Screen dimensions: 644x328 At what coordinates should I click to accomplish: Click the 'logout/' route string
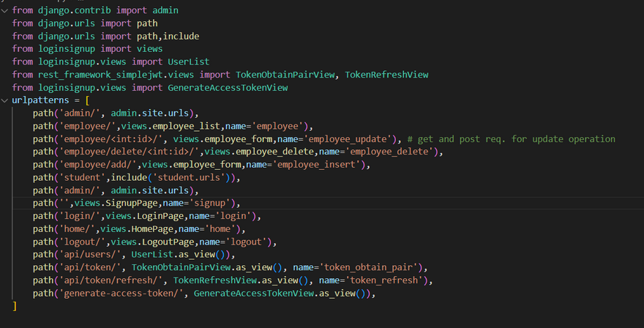[82, 242]
